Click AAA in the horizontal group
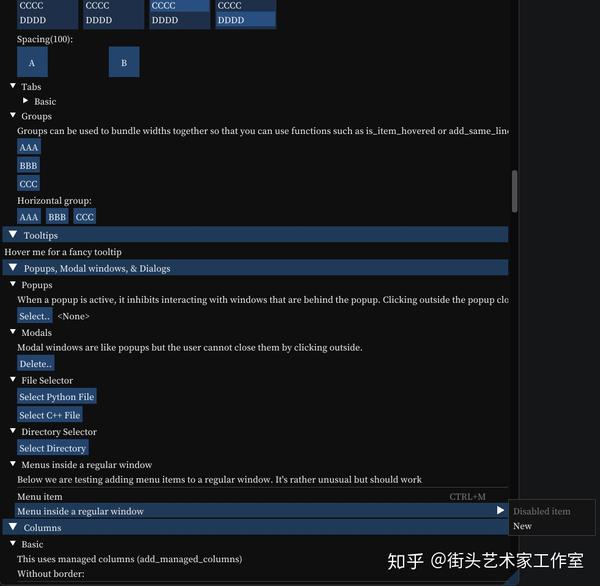The width and height of the screenshot is (600, 586). [x=29, y=217]
